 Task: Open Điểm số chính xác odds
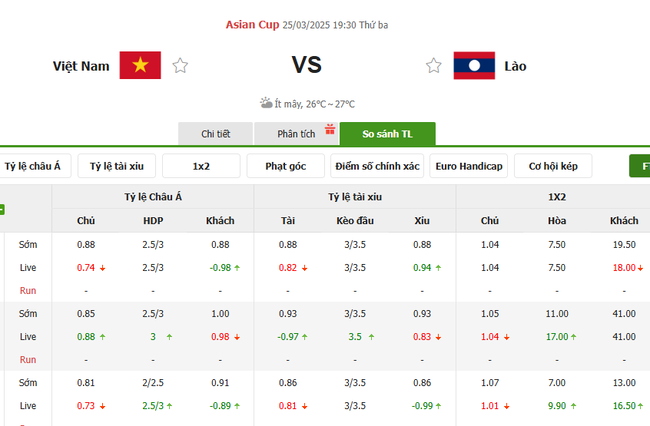coord(378,166)
